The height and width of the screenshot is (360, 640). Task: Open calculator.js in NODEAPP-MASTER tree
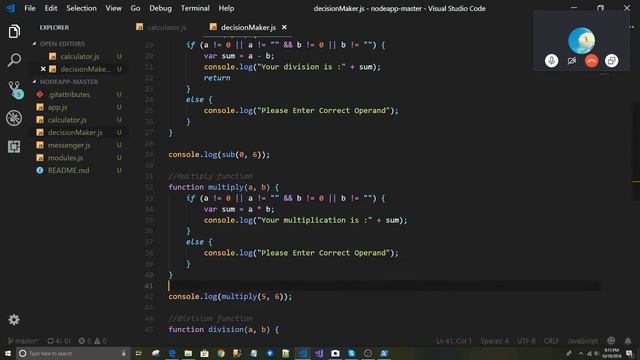click(67, 120)
